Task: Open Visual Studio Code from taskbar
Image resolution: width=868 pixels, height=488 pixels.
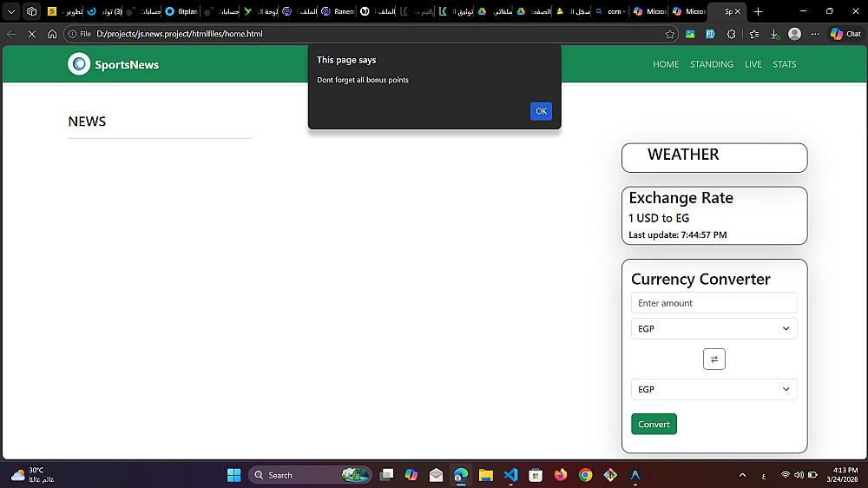Action: coord(510,475)
